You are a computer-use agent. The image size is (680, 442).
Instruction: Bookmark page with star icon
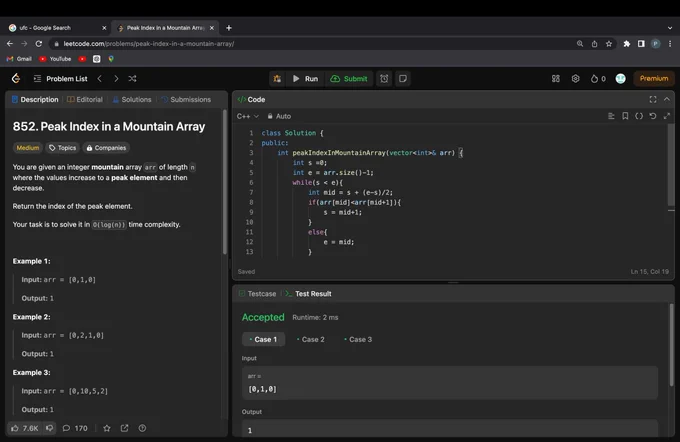609,44
